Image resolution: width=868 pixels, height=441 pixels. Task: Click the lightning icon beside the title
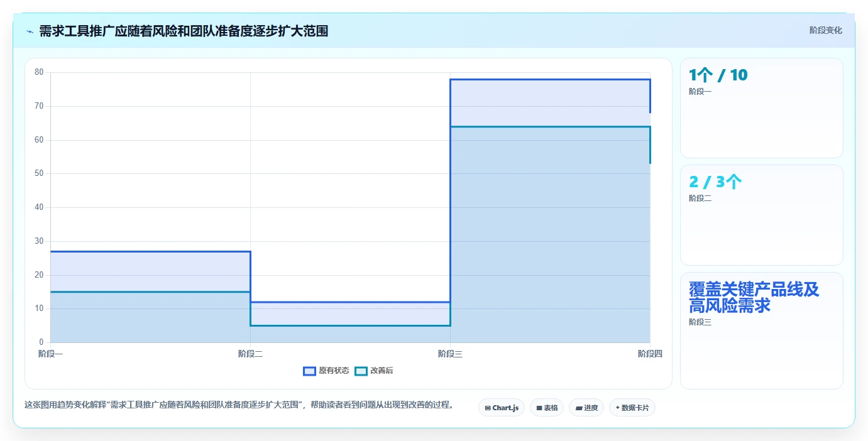pyautogui.click(x=30, y=31)
